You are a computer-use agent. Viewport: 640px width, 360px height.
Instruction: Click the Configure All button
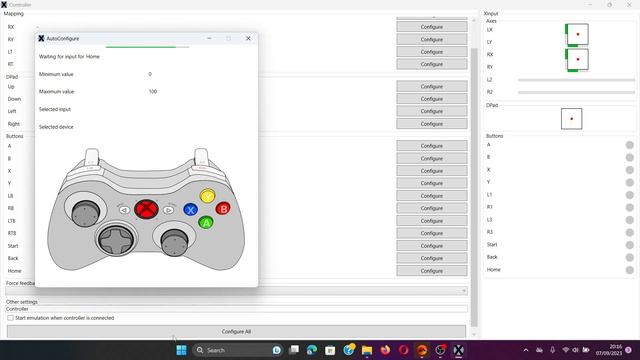click(x=236, y=331)
